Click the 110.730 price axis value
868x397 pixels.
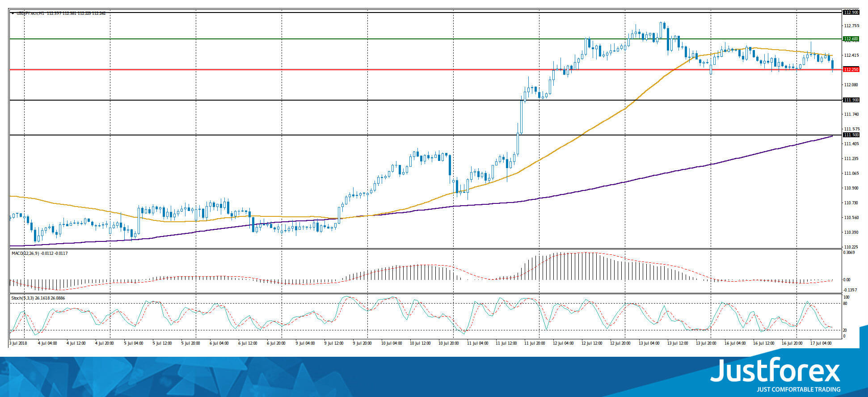(x=851, y=203)
